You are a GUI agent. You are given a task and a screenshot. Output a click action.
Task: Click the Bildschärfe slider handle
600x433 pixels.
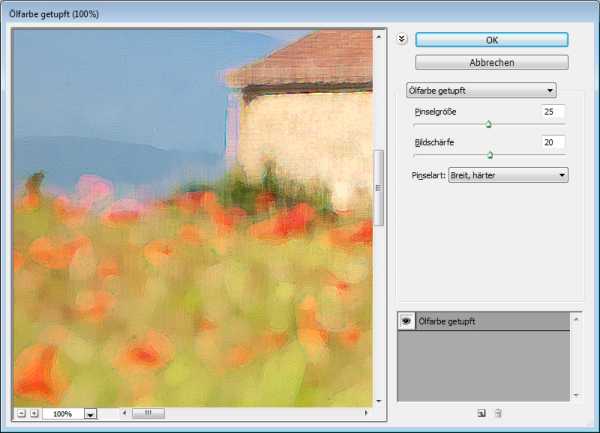pos(490,155)
